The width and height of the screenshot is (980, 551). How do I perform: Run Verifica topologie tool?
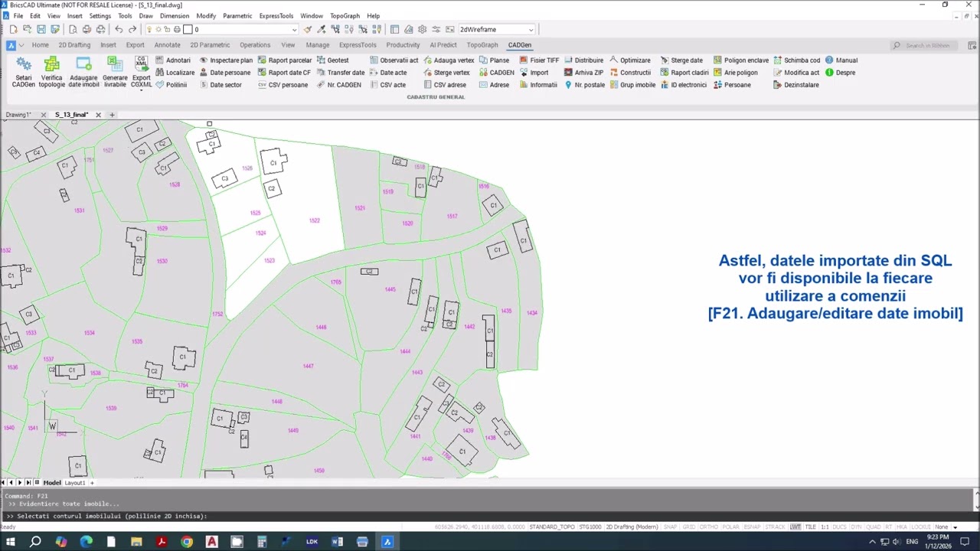[x=52, y=72]
